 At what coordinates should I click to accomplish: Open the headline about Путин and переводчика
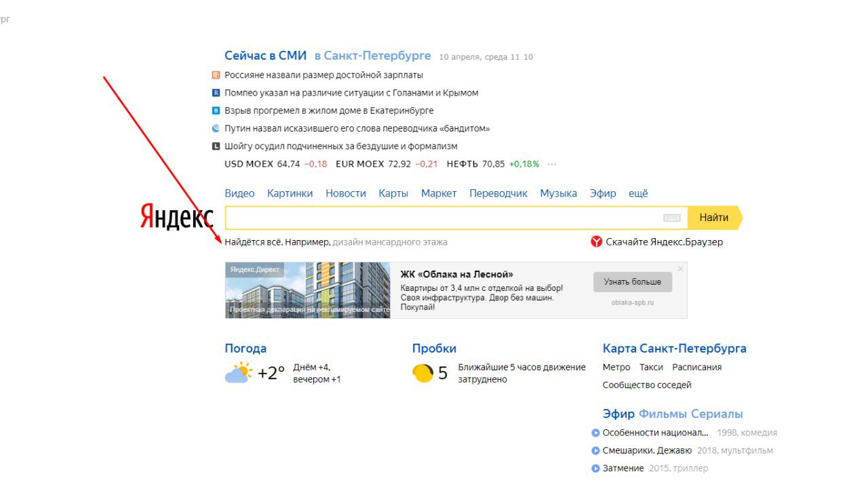point(357,128)
